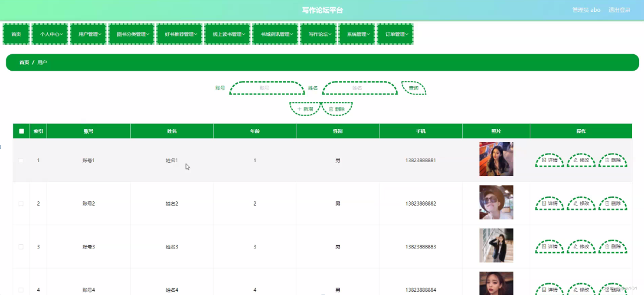Click the 年龄 column header
644x295 pixels.
tap(255, 131)
